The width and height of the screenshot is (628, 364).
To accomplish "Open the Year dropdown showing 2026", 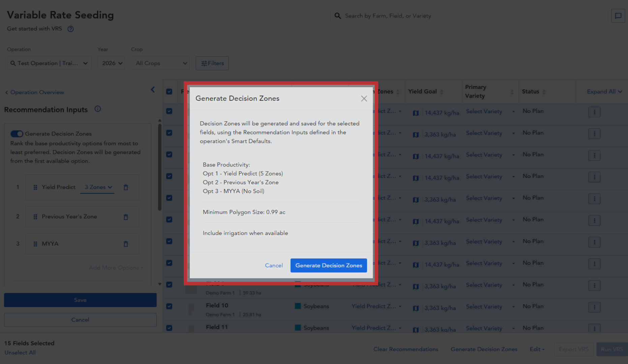I will 111,63.
